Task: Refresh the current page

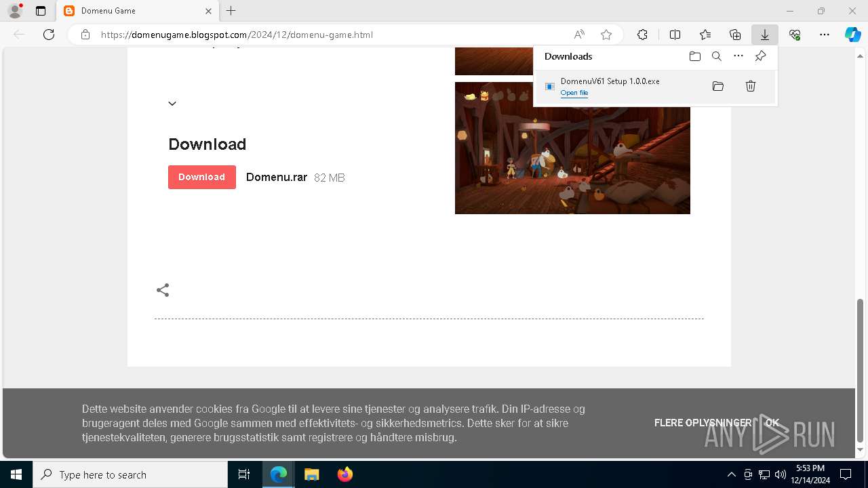Action: click(49, 35)
